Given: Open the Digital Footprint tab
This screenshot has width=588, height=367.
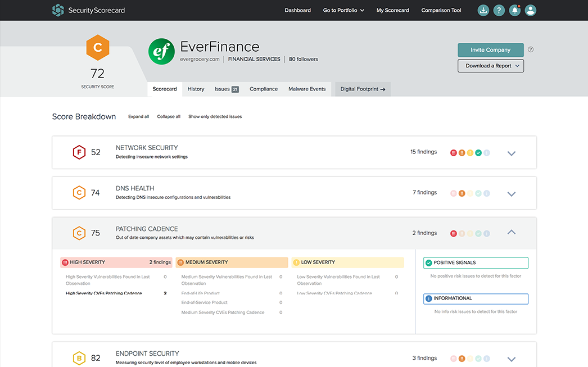Looking at the screenshot, I should tap(363, 89).
